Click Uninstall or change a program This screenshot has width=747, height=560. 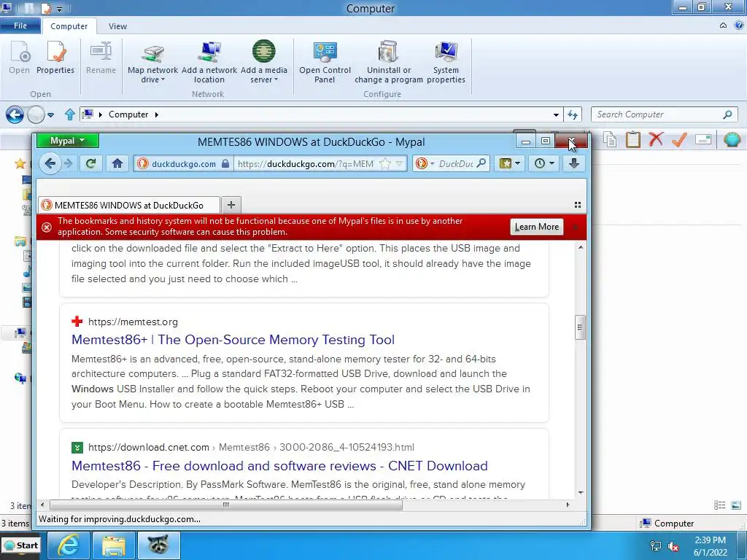pos(389,62)
